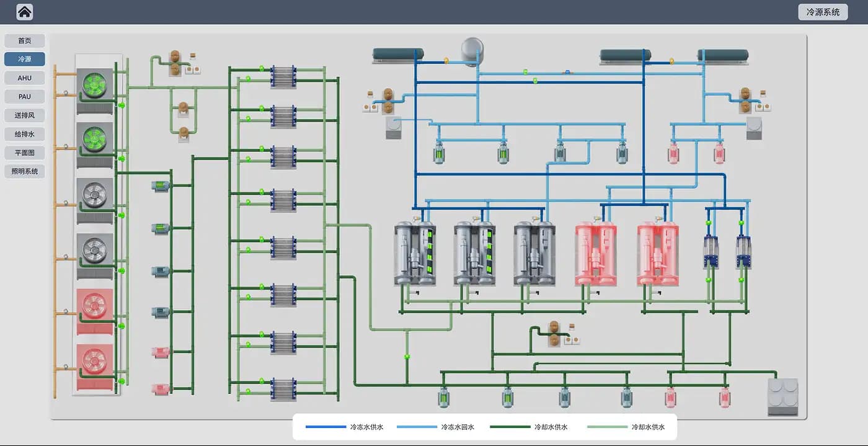This screenshot has height=446, width=868.
Task: Select the bottom plate heat exchanger
Action: [x=283, y=390]
